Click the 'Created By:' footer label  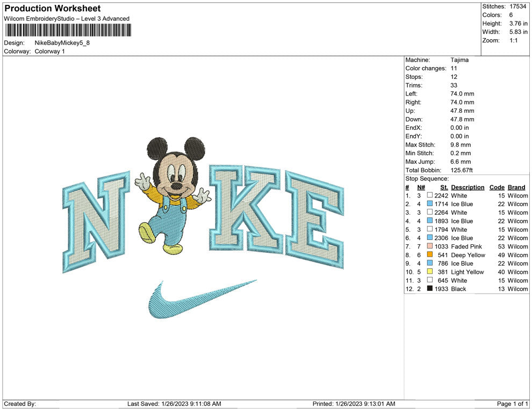[x=20, y=404]
